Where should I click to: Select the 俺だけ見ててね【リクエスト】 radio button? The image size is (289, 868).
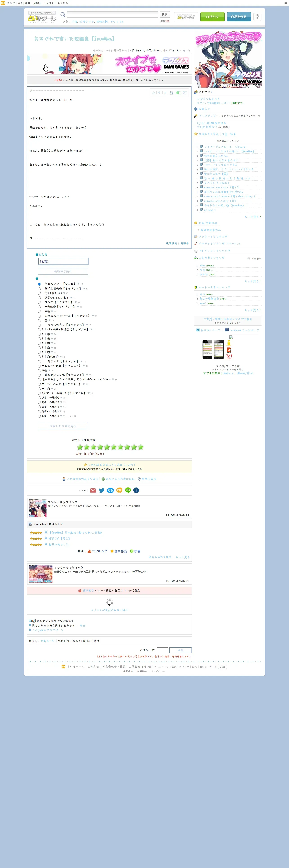tap(39, 375)
